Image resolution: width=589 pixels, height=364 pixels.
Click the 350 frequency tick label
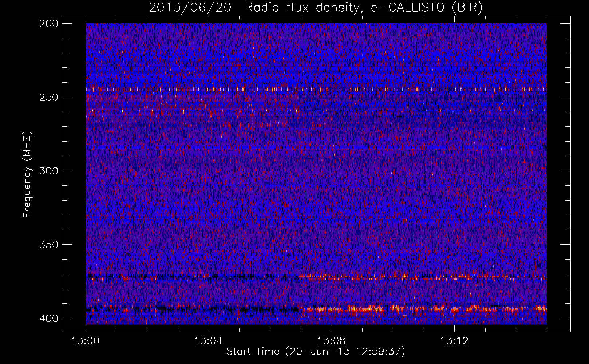click(48, 245)
